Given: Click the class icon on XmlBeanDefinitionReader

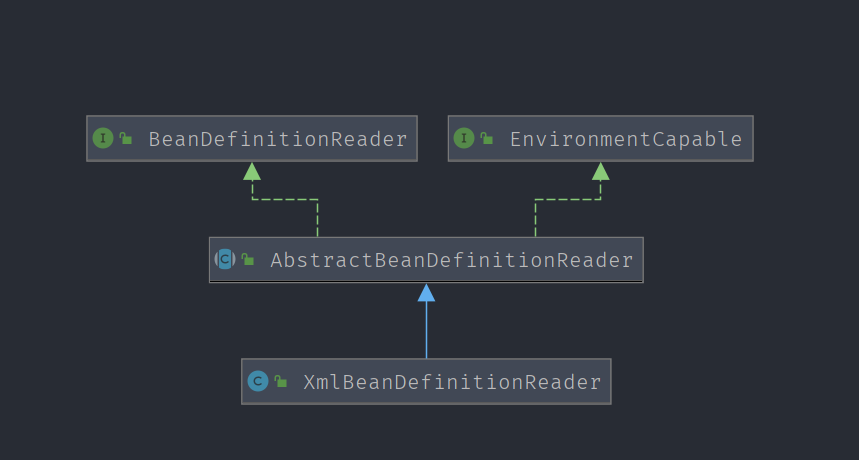Looking at the screenshot, I should point(258,381).
